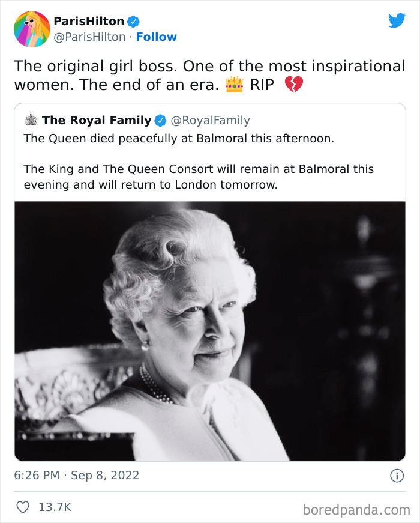Click The Royal Family's verified badge
Screen dimensions: 420x523
(159, 120)
